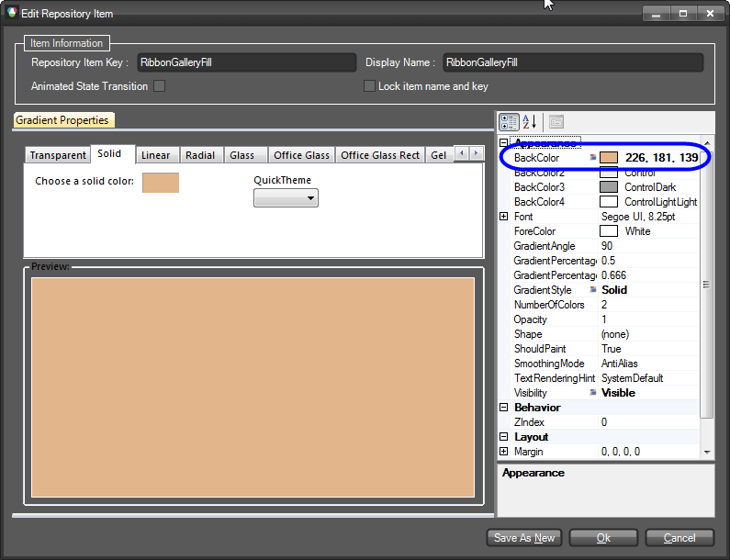
Task: Click the Cancel button
Action: [679, 538]
